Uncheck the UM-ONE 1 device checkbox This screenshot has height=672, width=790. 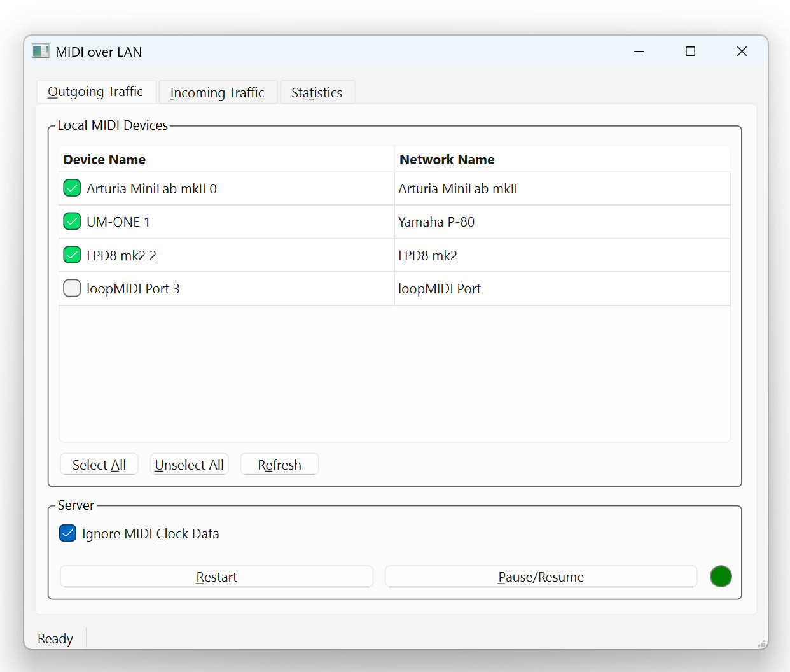72,221
